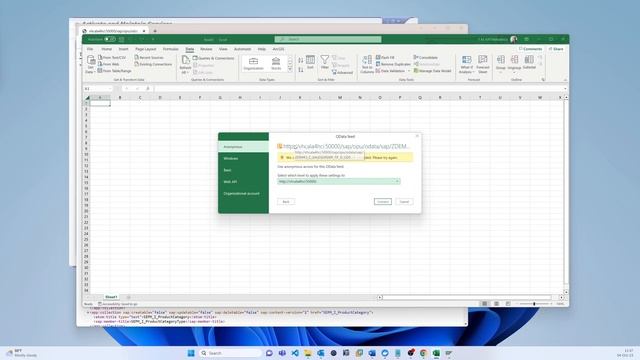Expand the level selection dropdown in OData dialog
Image resolution: width=640 pixels, height=360 pixels.
click(x=397, y=181)
